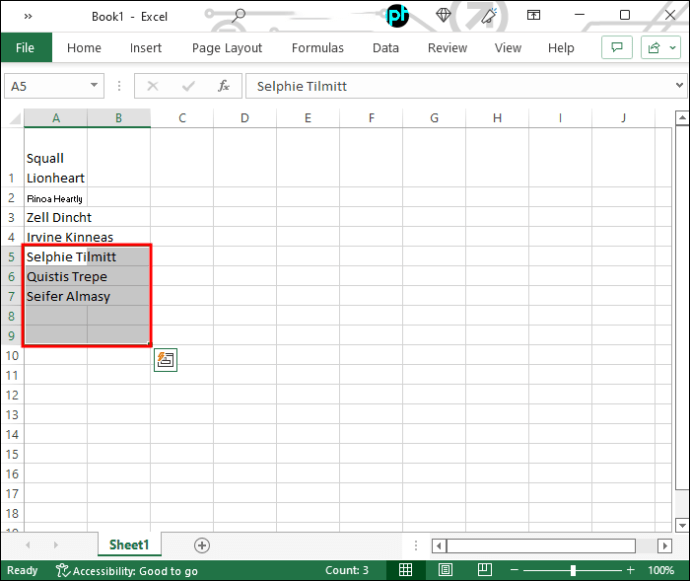Image resolution: width=690 pixels, height=581 pixels.
Task: Click the zoom in plus button
Action: (631, 570)
